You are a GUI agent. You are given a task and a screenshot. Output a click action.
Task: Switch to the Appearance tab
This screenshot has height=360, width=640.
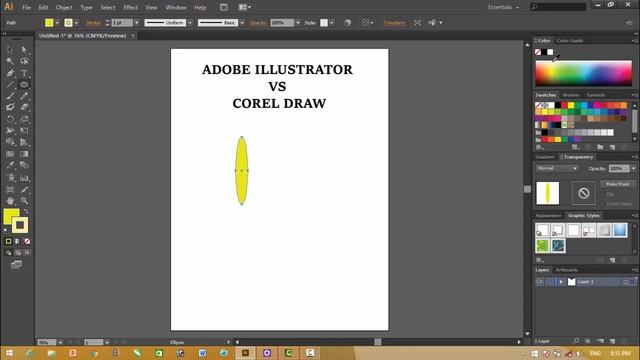[548, 216]
